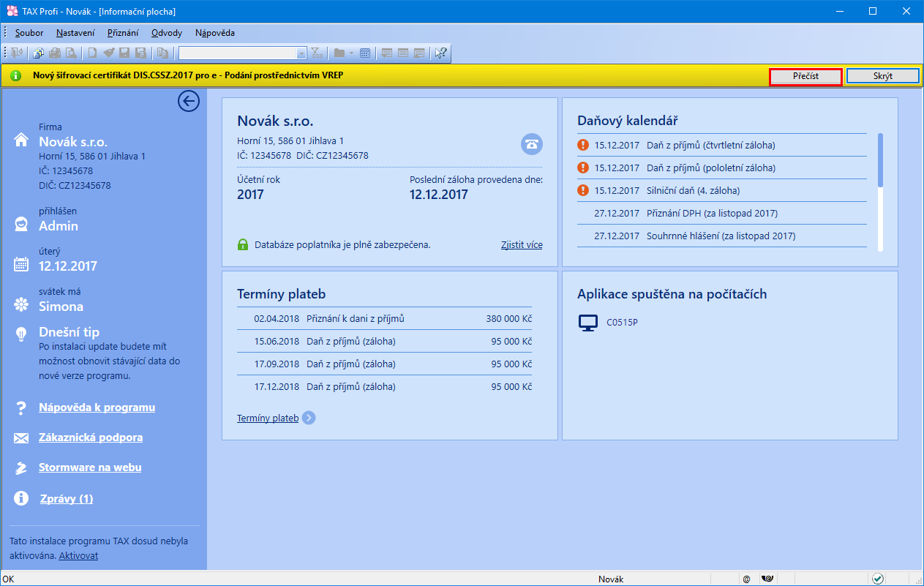Click the print toolbar icon
Viewport: 924px width, 586px height.
(x=55, y=53)
